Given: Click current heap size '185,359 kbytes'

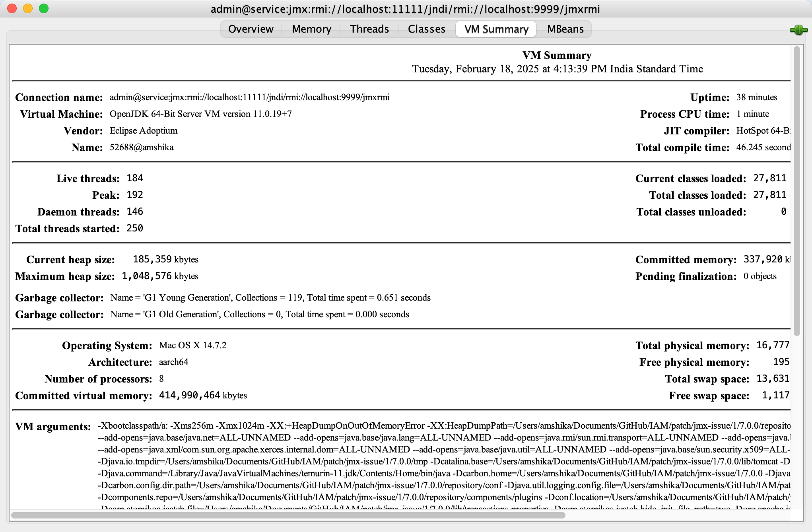Looking at the screenshot, I should tap(165, 260).
